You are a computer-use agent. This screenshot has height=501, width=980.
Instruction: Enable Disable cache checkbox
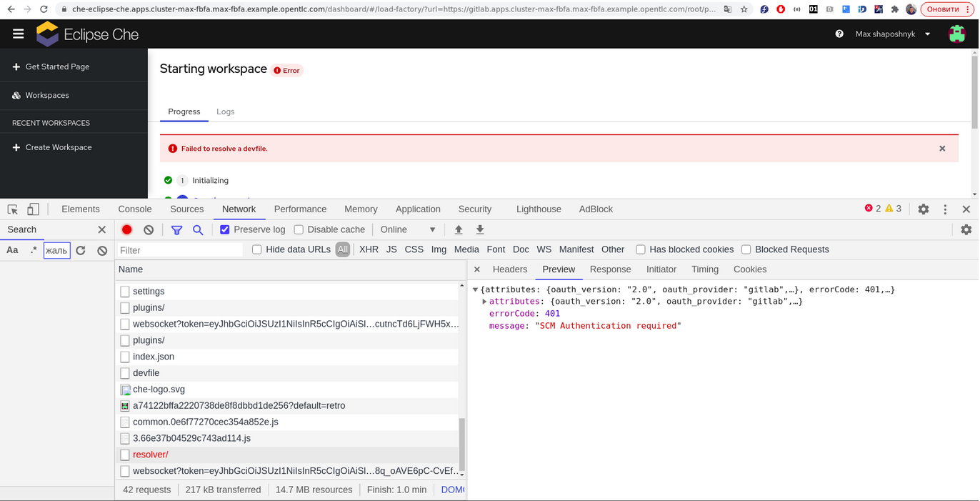299,229
